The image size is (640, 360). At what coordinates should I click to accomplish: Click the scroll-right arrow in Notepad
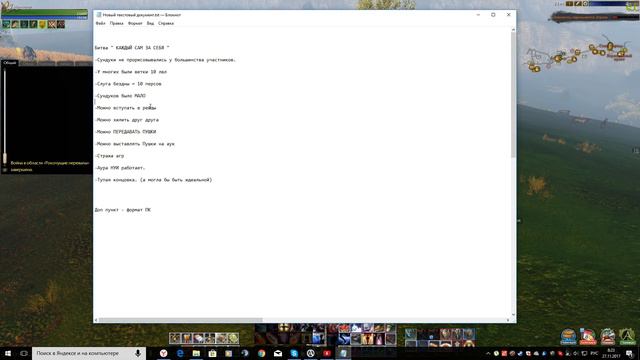click(x=508, y=320)
